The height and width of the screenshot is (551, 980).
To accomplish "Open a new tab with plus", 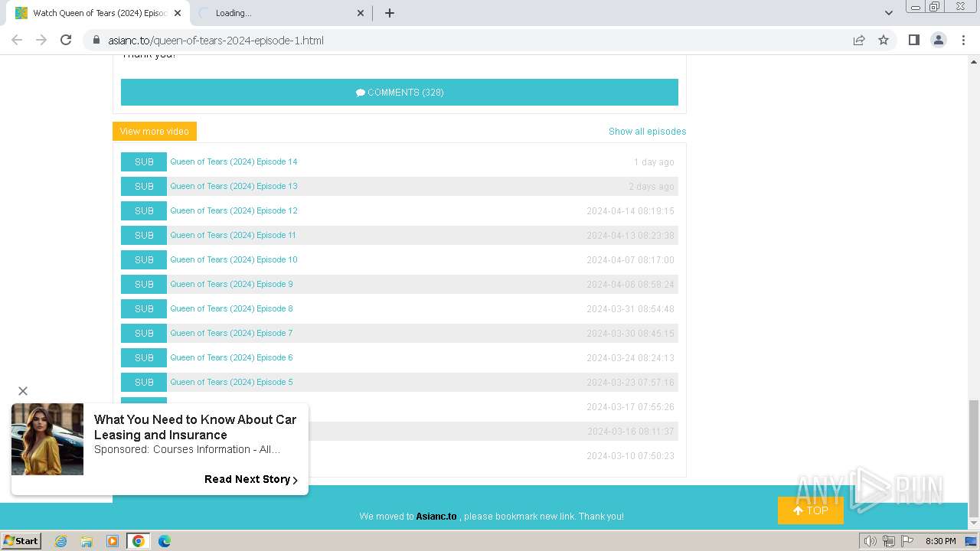I will pos(390,13).
